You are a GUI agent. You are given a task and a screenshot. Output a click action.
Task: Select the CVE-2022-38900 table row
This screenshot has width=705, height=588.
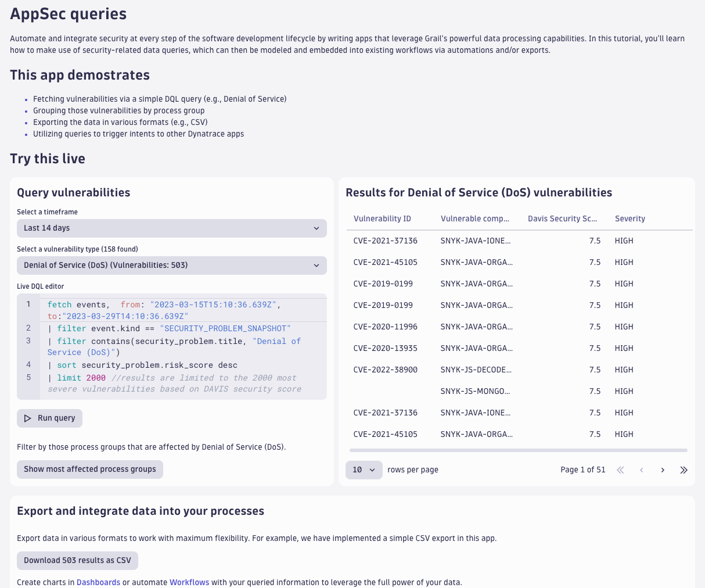[x=519, y=370]
